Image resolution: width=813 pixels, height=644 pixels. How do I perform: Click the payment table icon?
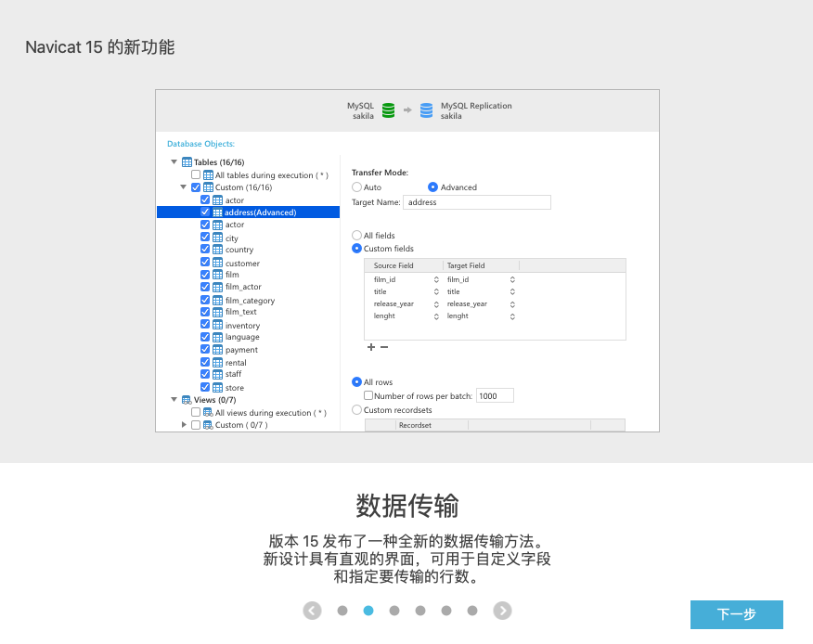tap(217, 350)
